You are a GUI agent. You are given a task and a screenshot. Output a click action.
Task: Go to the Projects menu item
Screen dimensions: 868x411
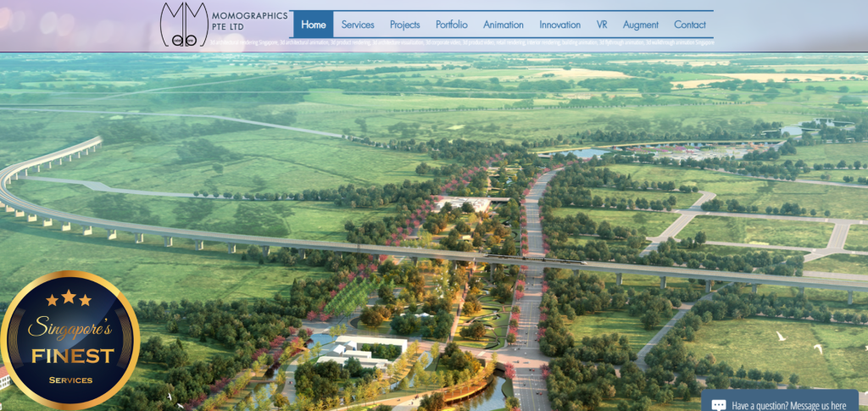(404, 25)
